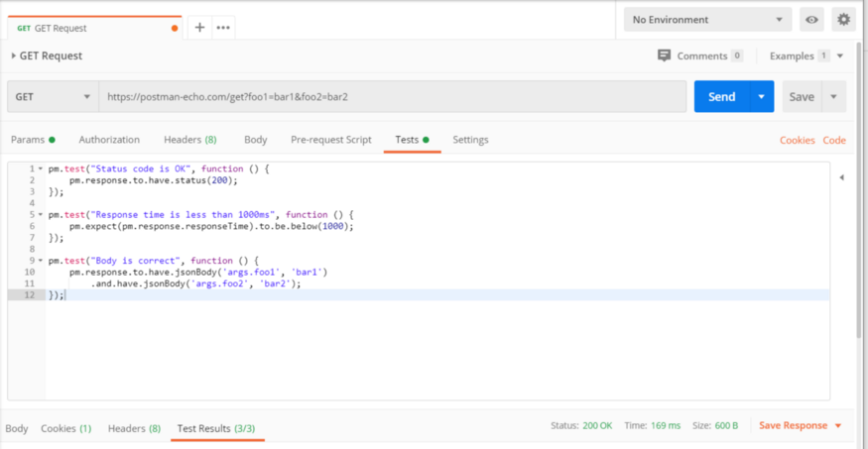Image resolution: width=868 pixels, height=449 pixels.
Task: Switch to the Pre-request Script tab
Action: [x=330, y=140]
